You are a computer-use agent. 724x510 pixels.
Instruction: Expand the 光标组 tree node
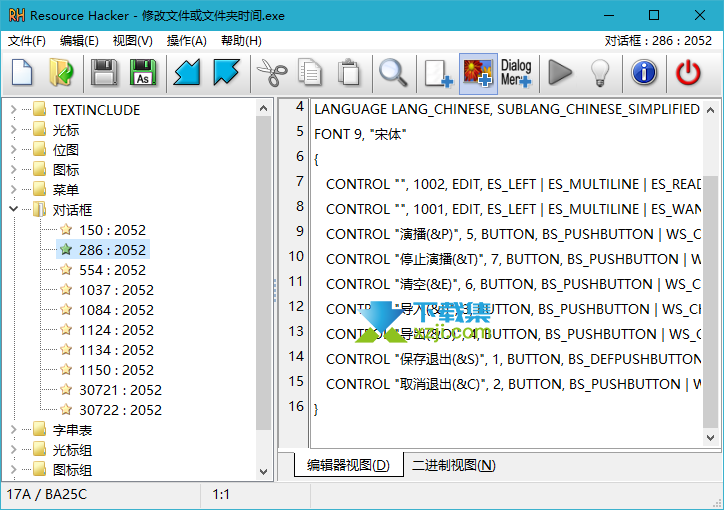tap(13, 450)
